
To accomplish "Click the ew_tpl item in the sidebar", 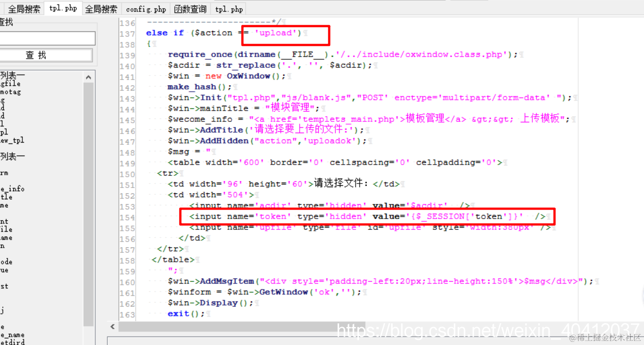I will click(x=12, y=140).
